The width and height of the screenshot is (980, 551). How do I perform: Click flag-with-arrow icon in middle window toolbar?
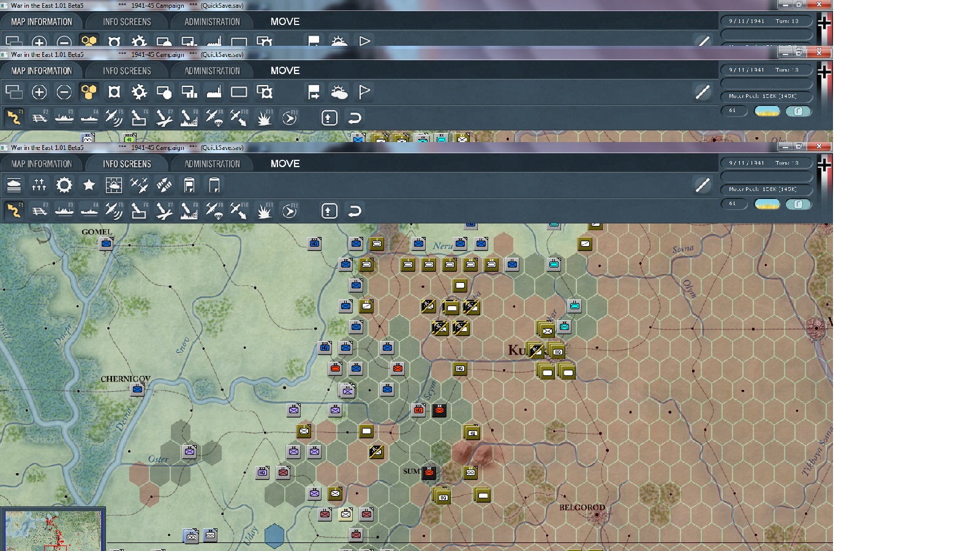pos(314,92)
